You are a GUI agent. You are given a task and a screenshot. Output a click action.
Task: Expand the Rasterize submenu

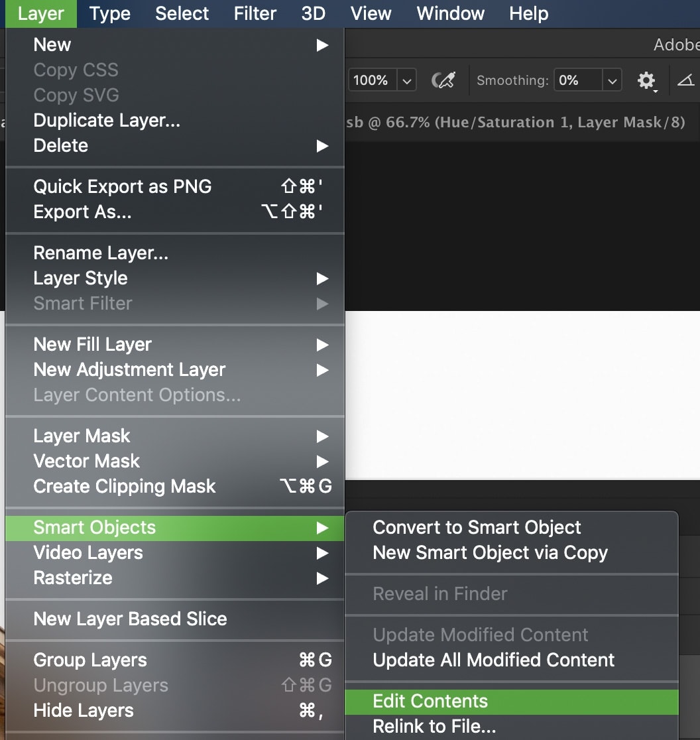click(175, 578)
